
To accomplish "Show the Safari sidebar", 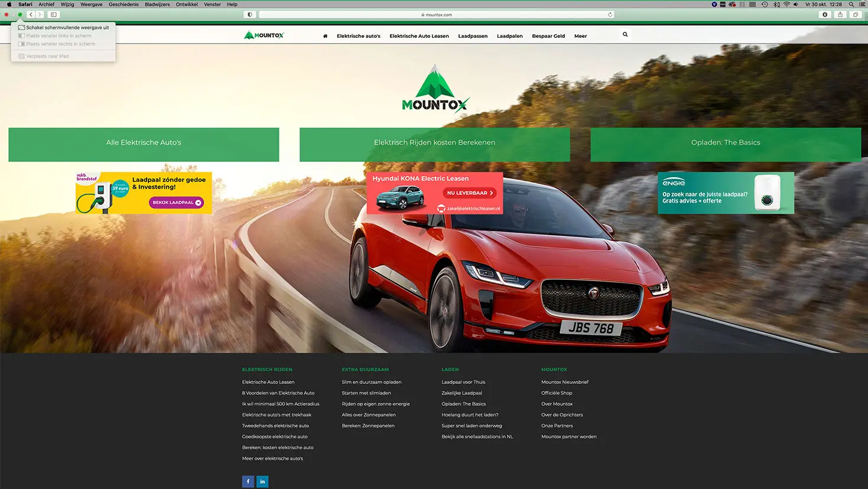I will click(x=54, y=14).
